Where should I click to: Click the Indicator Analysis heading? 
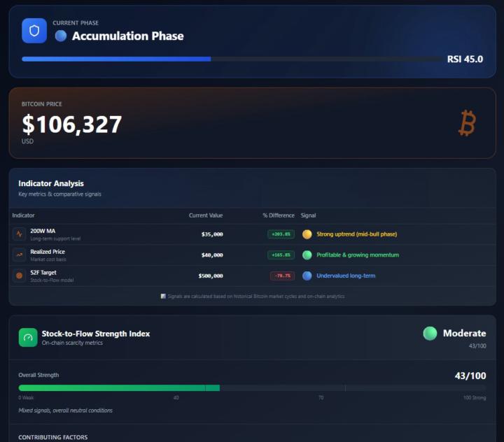tap(51, 183)
